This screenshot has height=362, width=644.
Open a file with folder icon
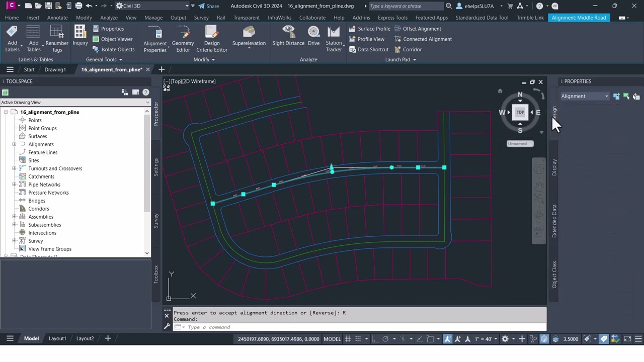38,6
